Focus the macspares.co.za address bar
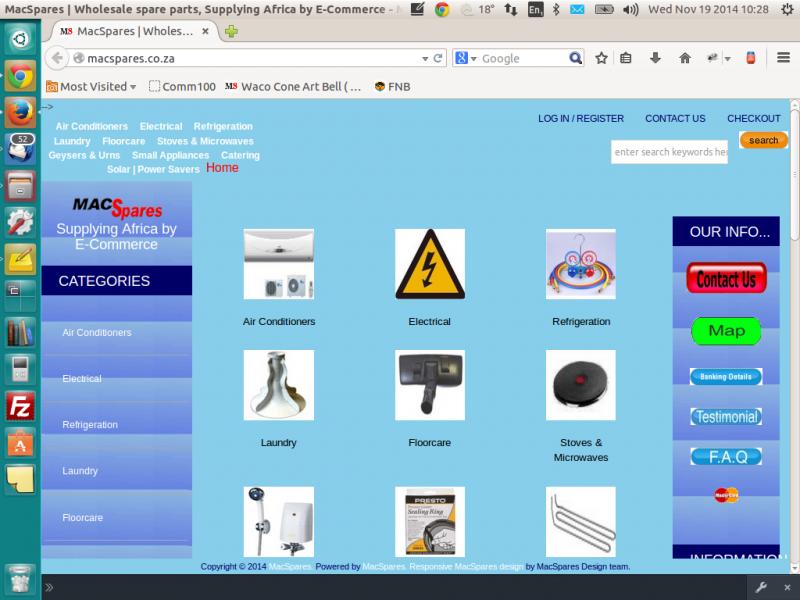 [x=250, y=58]
